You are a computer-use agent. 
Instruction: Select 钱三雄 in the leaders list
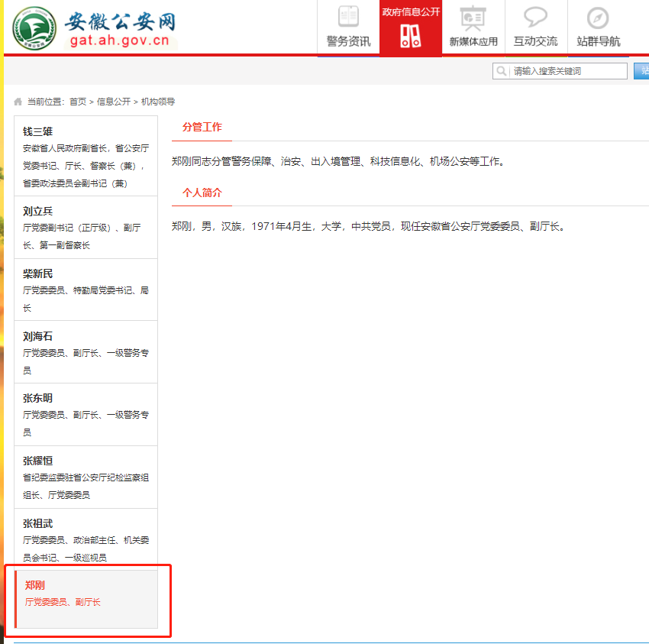pyautogui.click(x=37, y=131)
